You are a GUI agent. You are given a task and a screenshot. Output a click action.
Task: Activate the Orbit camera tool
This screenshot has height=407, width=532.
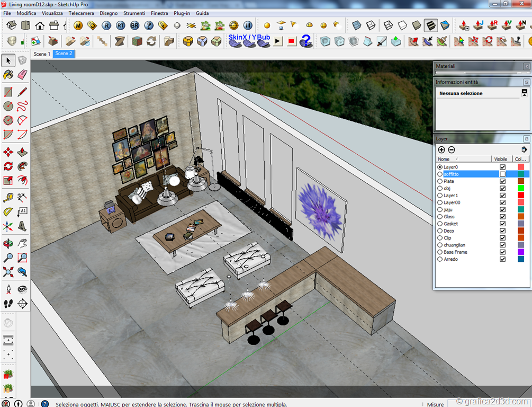8,243
